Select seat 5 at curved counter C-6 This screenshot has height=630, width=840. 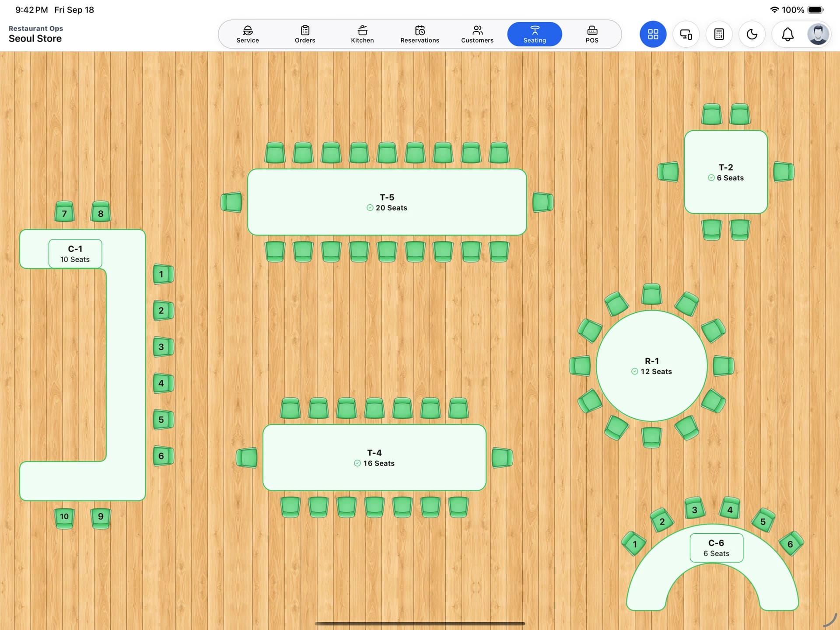763,520
